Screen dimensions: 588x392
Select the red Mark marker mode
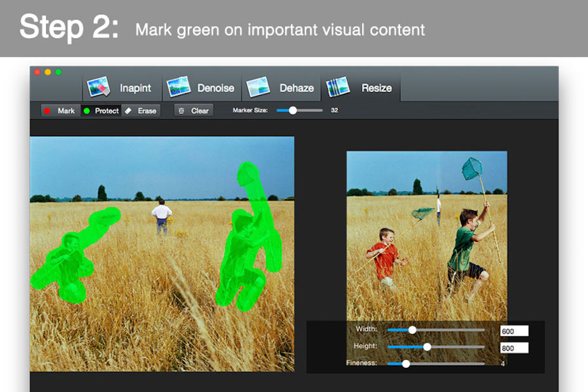point(60,111)
